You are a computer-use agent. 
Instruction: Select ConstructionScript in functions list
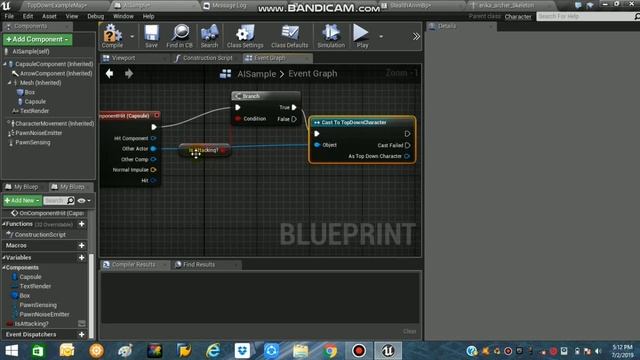click(x=40, y=235)
